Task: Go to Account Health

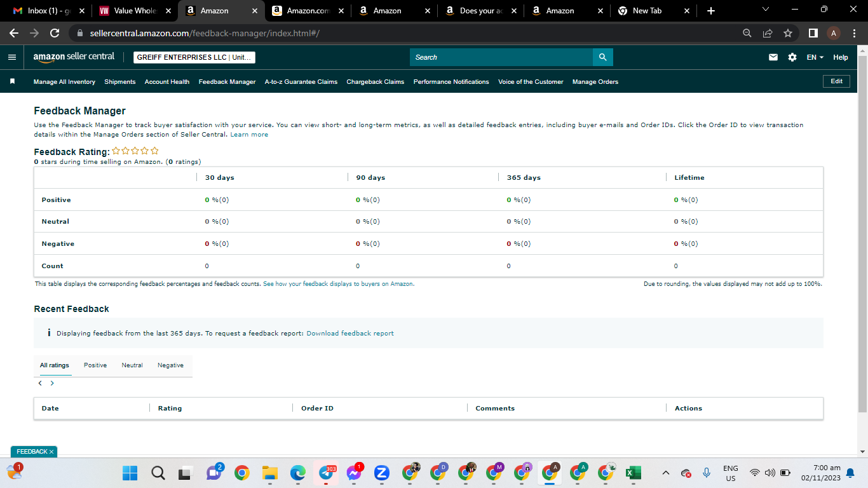Action: [x=167, y=82]
